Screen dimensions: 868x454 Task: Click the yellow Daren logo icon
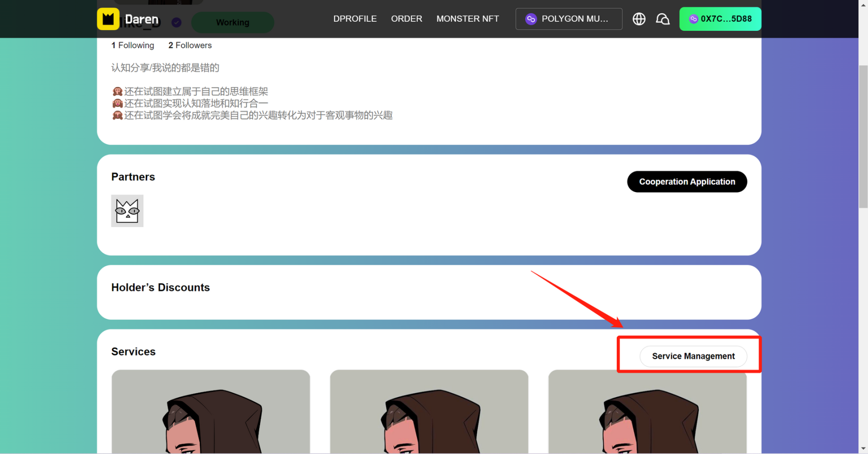point(108,19)
